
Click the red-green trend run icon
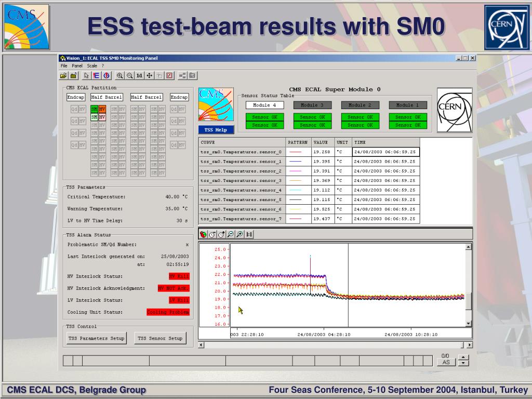click(x=203, y=234)
